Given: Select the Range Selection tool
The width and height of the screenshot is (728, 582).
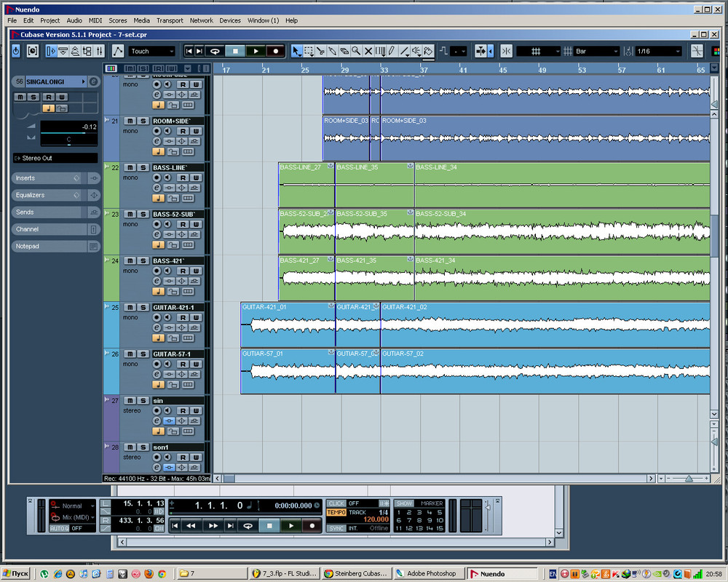Looking at the screenshot, I should click(309, 51).
